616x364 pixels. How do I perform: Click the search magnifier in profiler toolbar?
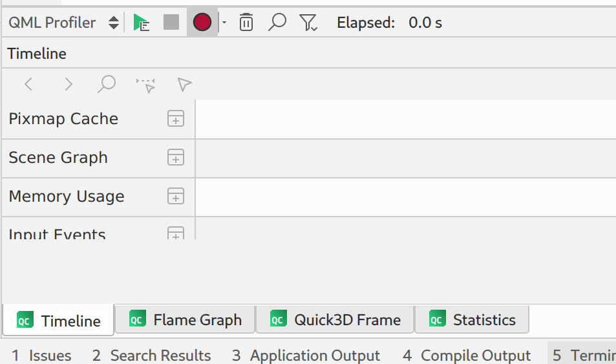[x=277, y=23]
